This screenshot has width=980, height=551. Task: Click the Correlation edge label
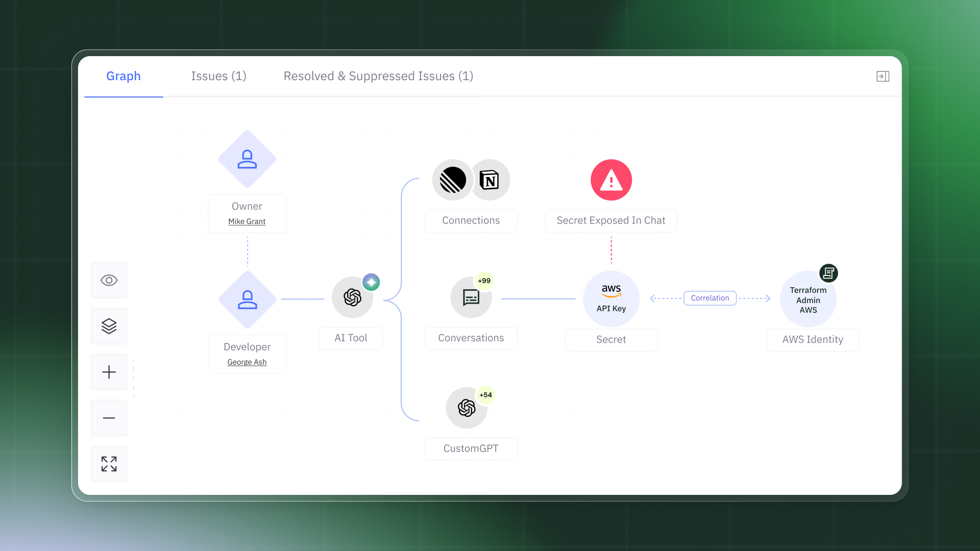click(x=709, y=298)
